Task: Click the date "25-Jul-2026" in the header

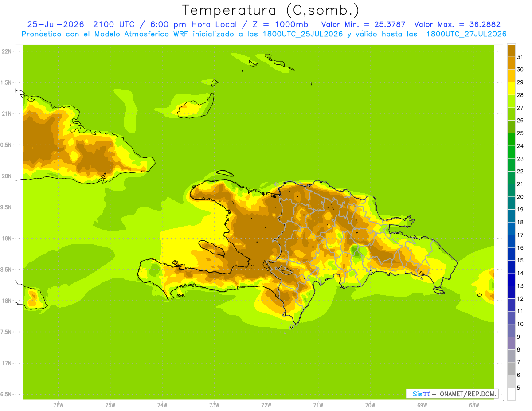Action: click(56, 24)
